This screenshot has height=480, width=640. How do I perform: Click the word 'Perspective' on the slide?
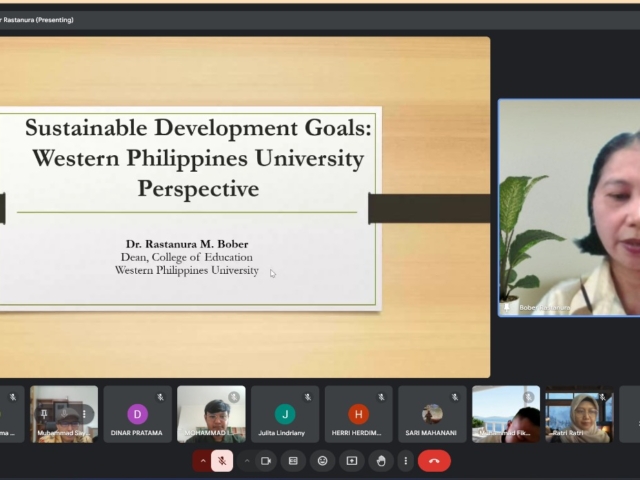198,189
